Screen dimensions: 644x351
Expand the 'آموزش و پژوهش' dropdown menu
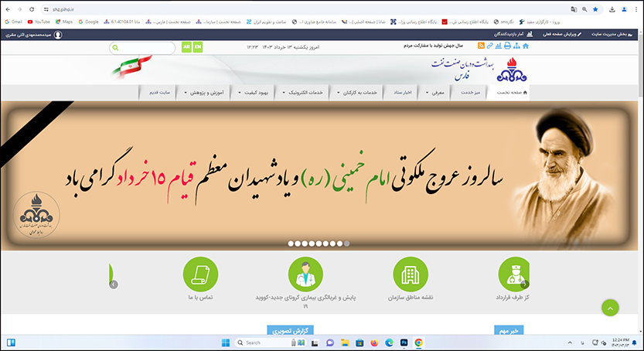point(204,93)
